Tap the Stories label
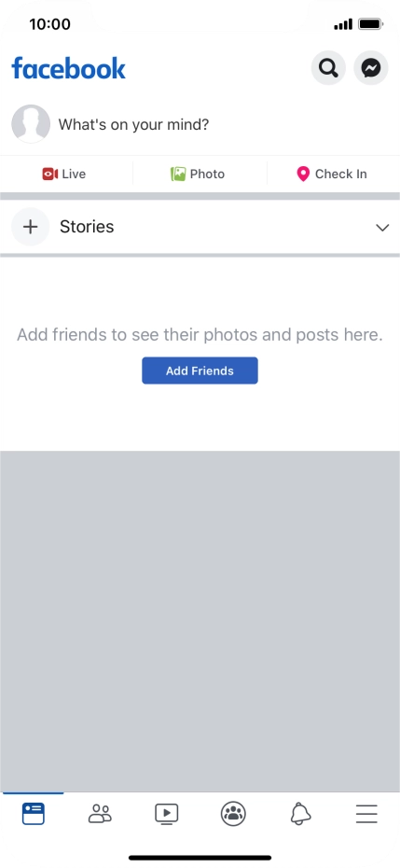 (87, 227)
